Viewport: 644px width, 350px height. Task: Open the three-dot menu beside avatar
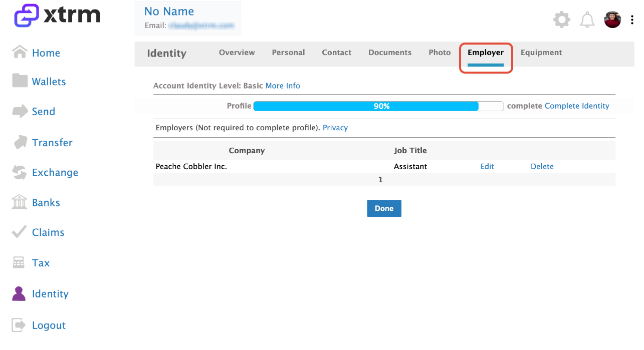(632, 20)
